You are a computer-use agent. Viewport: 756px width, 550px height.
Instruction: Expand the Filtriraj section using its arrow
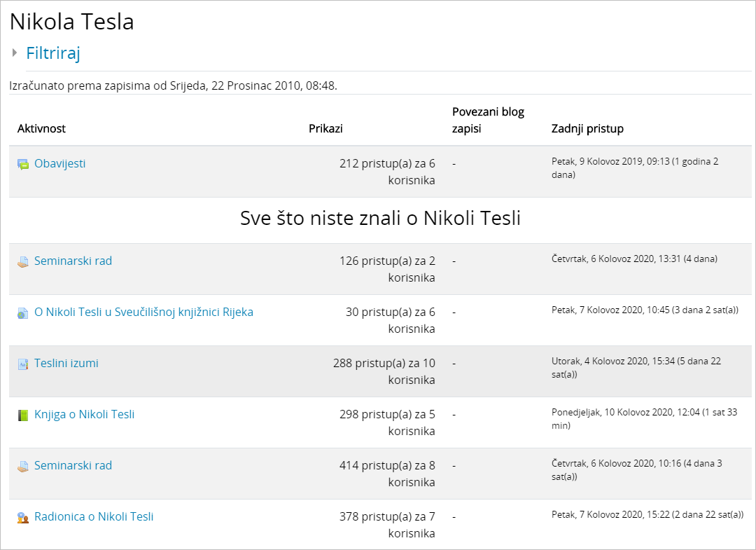coord(15,53)
